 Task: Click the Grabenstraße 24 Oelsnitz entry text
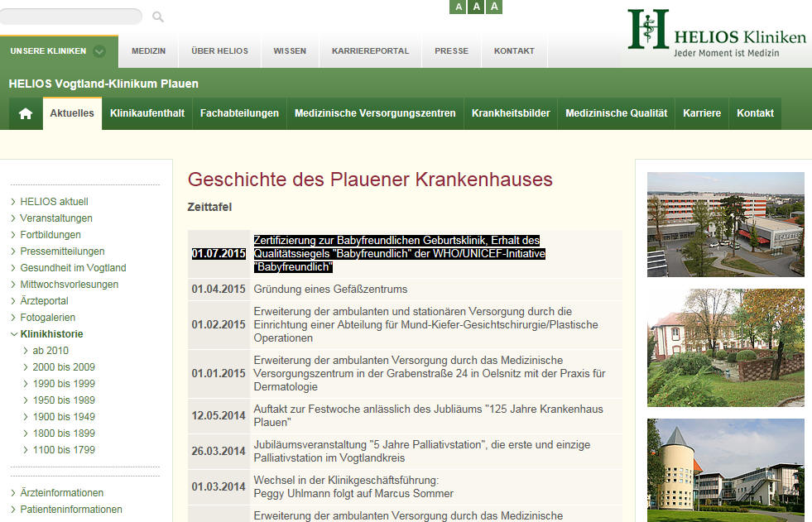[430, 374]
